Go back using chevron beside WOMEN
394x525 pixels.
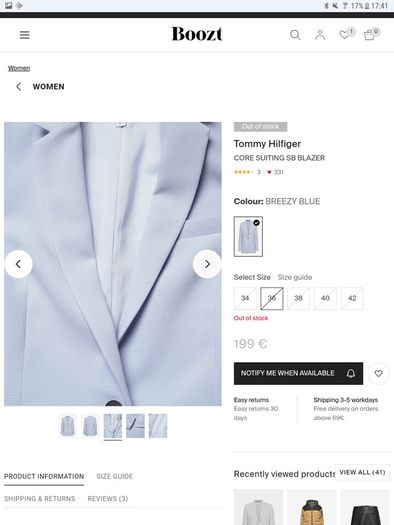[19, 87]
